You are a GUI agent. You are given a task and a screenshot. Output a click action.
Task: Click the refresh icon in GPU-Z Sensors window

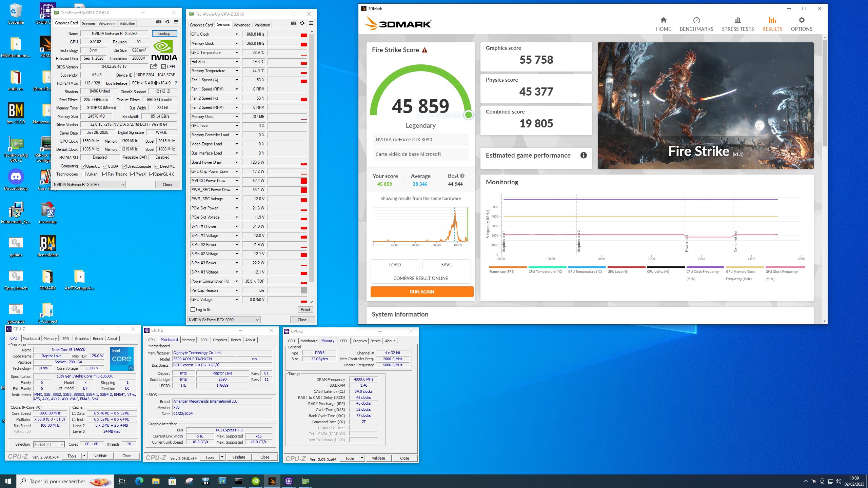pyautogui.click(x=302, y=23)
